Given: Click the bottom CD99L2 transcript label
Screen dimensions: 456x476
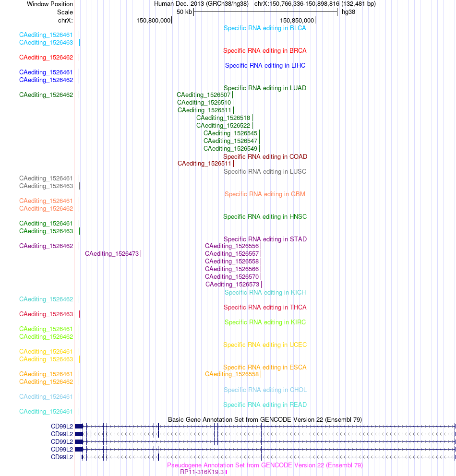Looking at the screenshot, I should 62,457.
